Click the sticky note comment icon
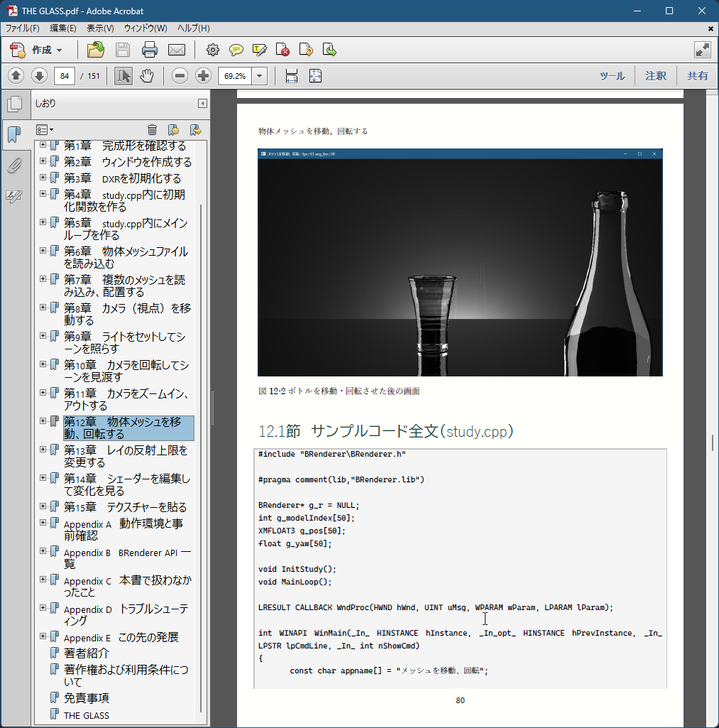This screenshot has width=719, height=728. (236, 50)
